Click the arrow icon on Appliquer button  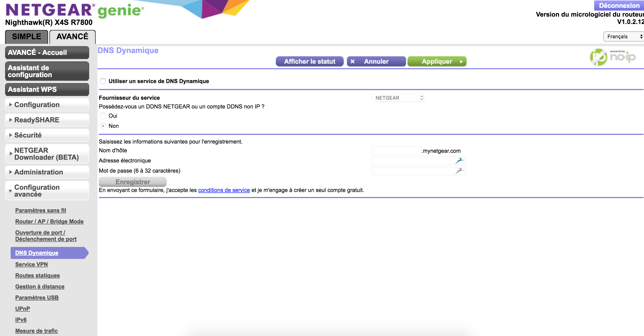coord(461,61)
